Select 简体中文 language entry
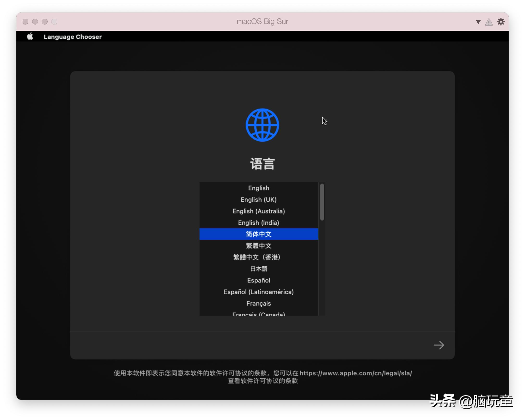The height and width of the screenshot is (420, 525). point(259,234)
